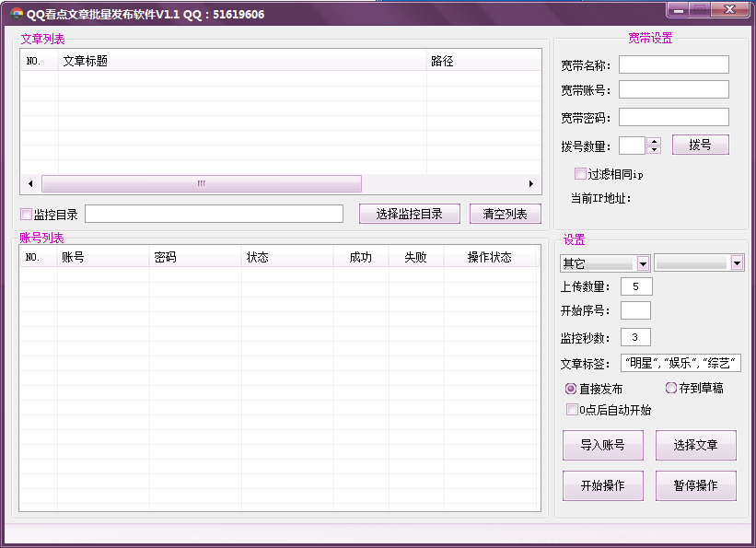The height and width of the screenshot is (548, 756).
Task: Click the 操作状态 column header
Action: [490, 257]
